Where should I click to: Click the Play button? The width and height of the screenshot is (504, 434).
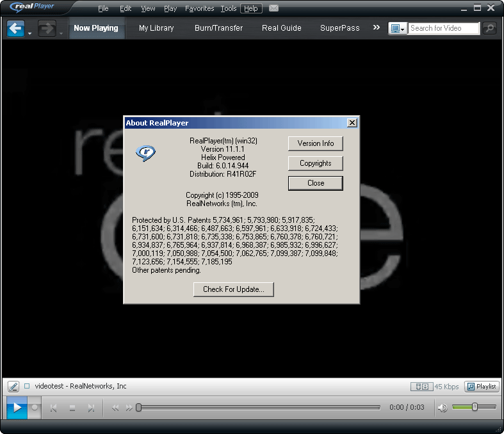17,408
